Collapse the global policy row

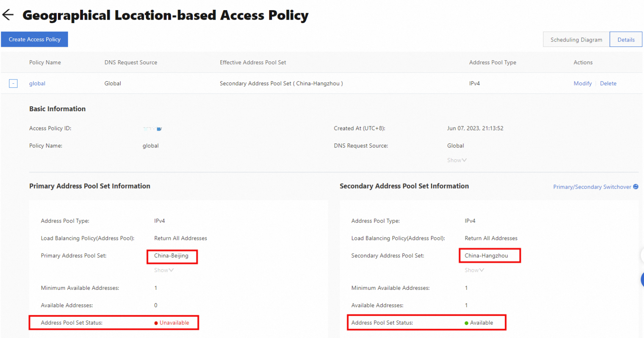tap(13, 83)
